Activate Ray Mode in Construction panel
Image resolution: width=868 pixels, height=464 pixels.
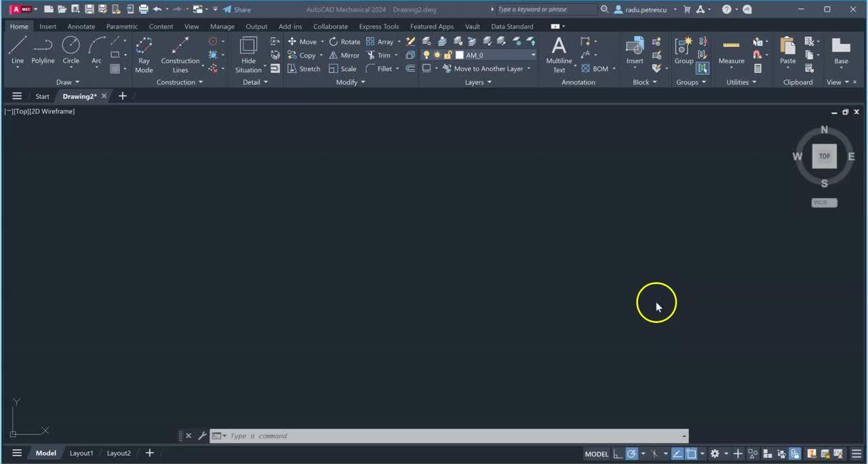(144, 54)
